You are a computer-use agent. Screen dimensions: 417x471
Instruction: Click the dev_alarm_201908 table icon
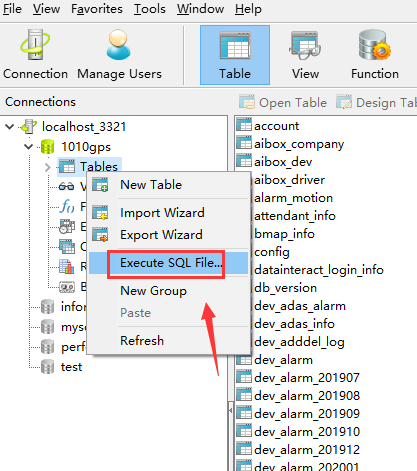pyautogui.click(x=244, y=395)
